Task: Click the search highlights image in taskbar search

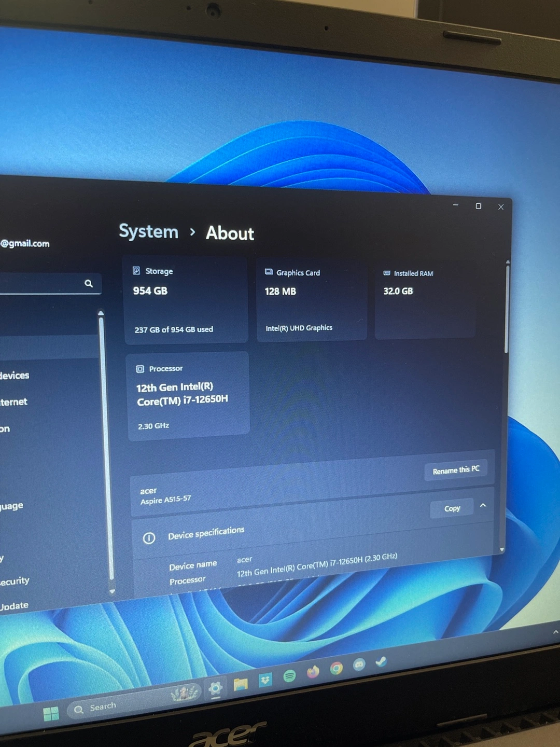Action: tap(184, 693)
